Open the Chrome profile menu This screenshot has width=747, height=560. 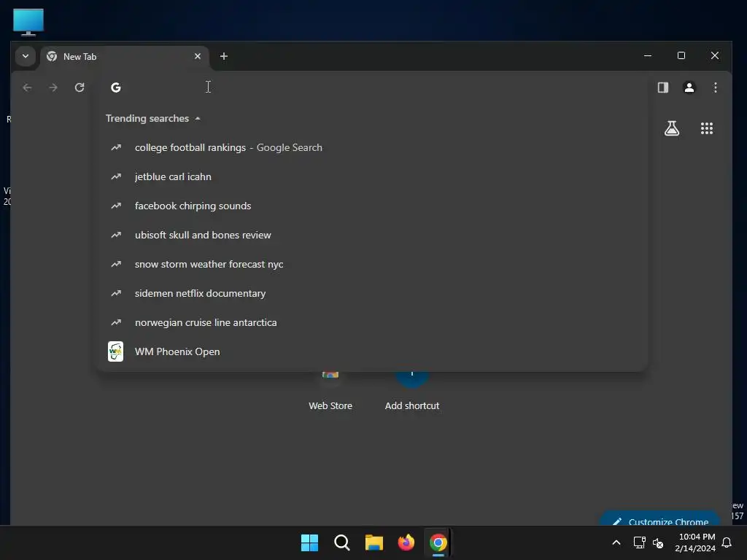pyautogui.click(x=689, y=87)
